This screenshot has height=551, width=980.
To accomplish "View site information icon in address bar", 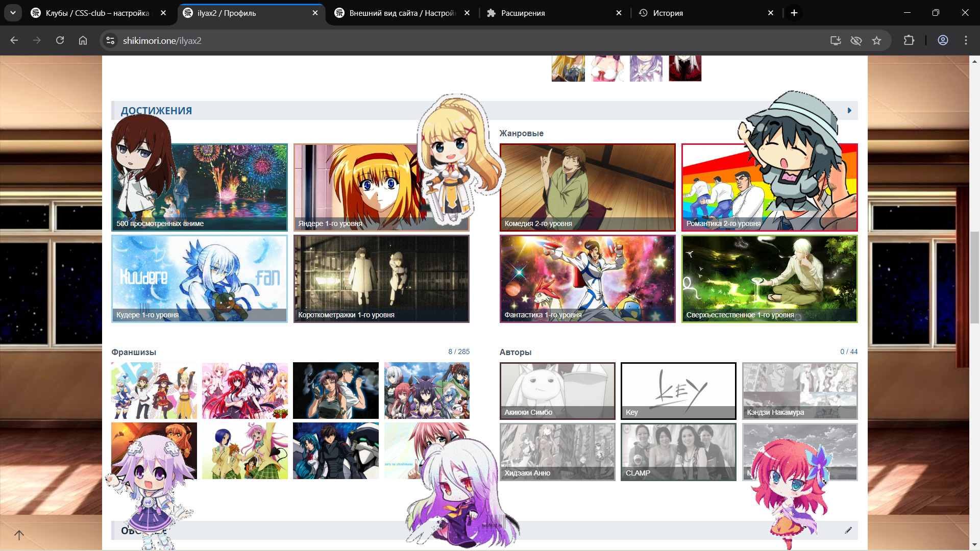I will click(110, 40).
